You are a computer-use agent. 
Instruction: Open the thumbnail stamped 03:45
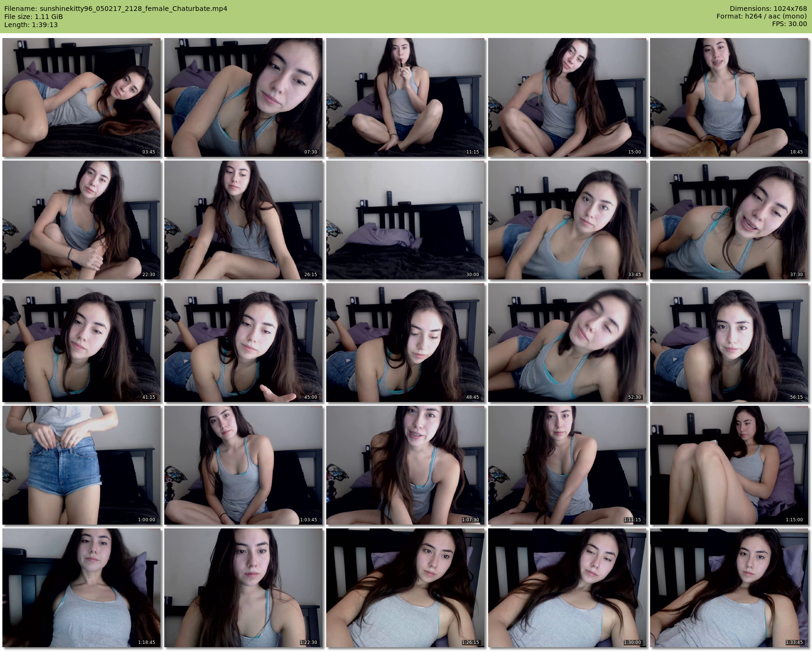tap(82, 97)
